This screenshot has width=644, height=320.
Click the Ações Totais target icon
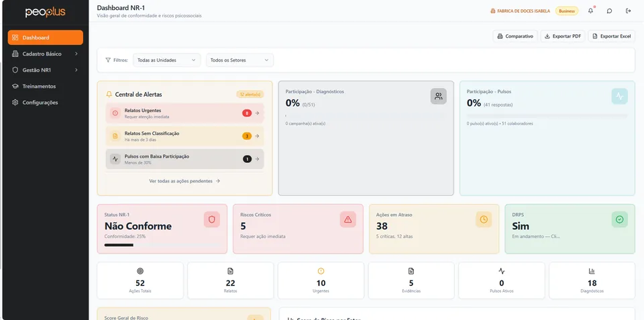(140, 271)
